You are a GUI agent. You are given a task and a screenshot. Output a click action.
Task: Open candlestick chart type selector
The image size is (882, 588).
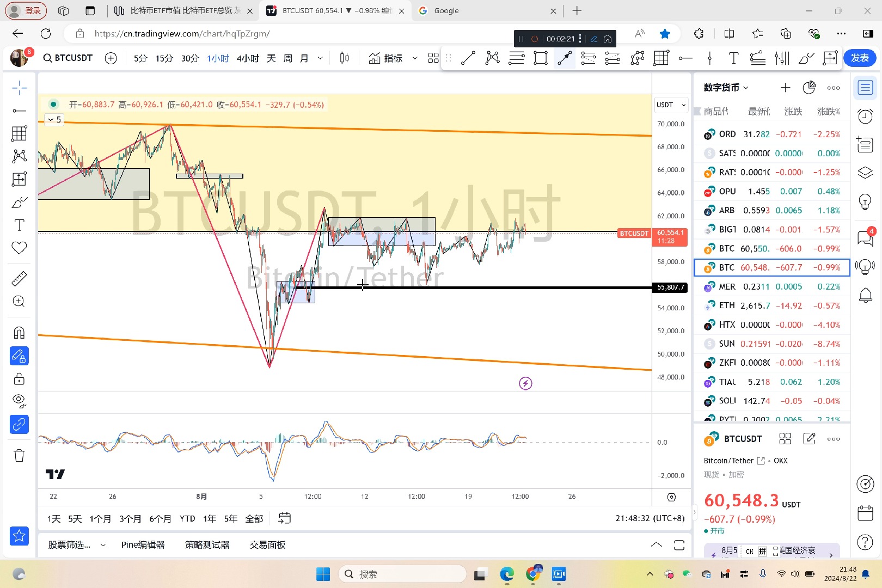344,58
